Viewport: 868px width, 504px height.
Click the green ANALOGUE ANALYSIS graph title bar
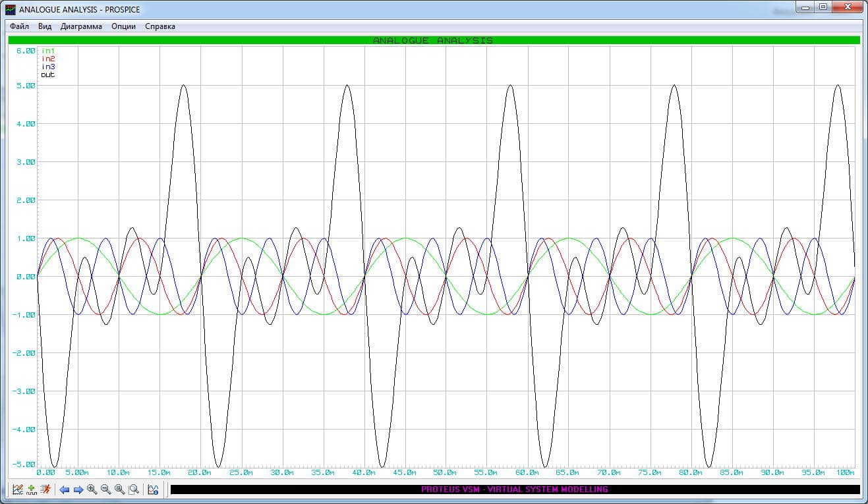[x=434, y=40]
